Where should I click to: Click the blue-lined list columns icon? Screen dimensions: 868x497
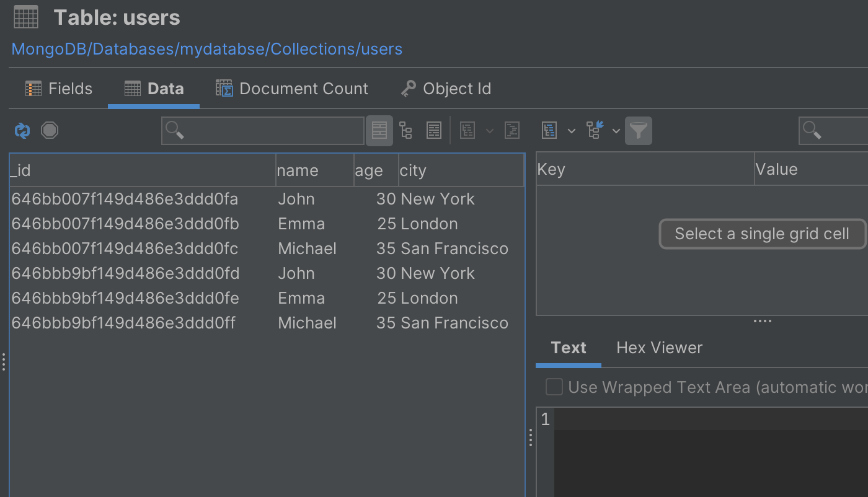coord(549,131)
